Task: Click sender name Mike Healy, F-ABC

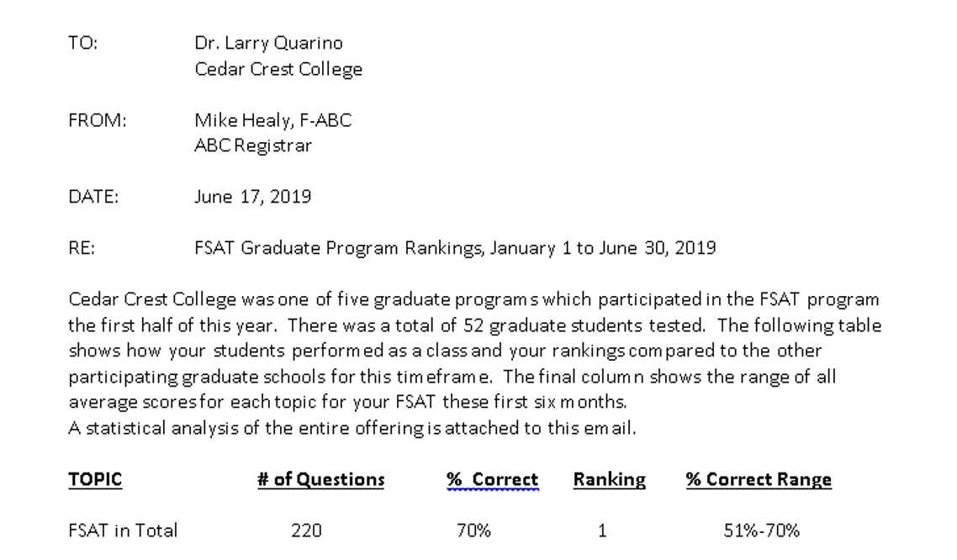Action: click(x=273, y=120)
